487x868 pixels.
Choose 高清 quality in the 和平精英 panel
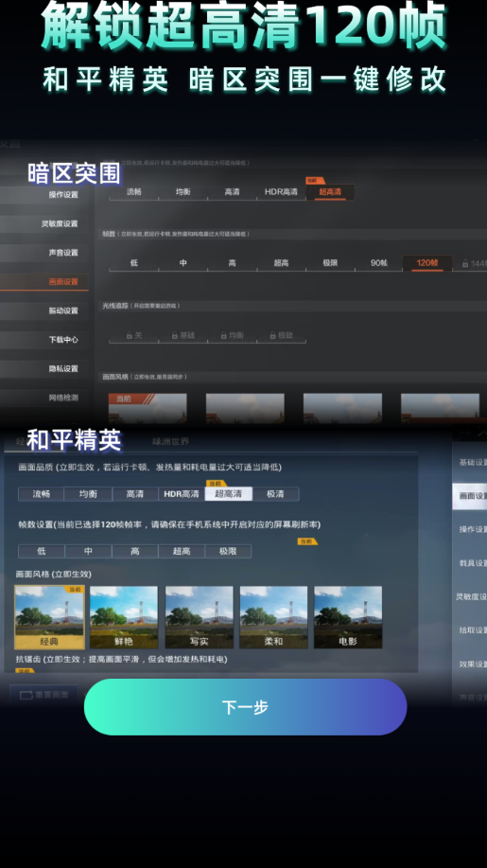[x=135, y=494]
